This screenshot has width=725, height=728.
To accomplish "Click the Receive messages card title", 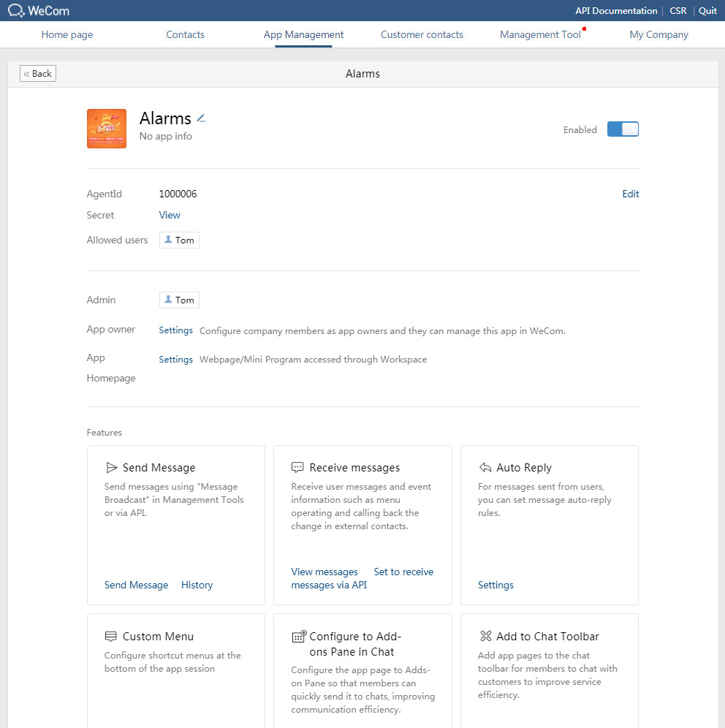I will 354,468.
